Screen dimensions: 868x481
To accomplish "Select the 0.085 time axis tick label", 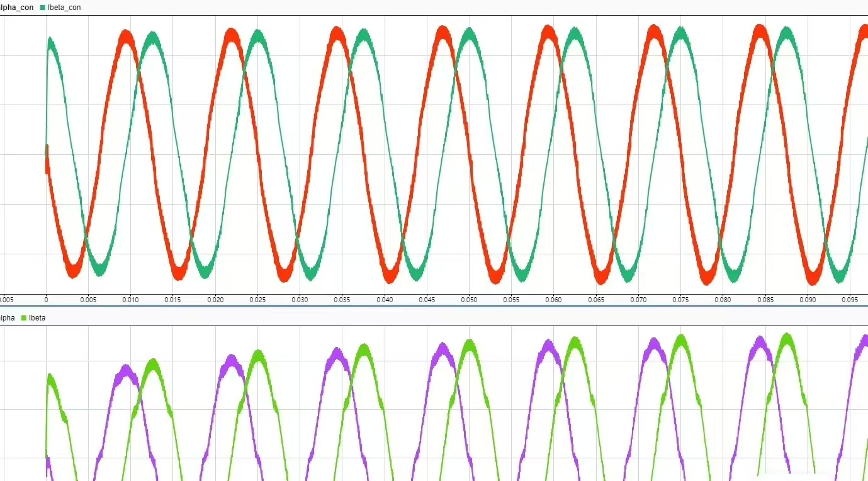I will click(765, 300).
